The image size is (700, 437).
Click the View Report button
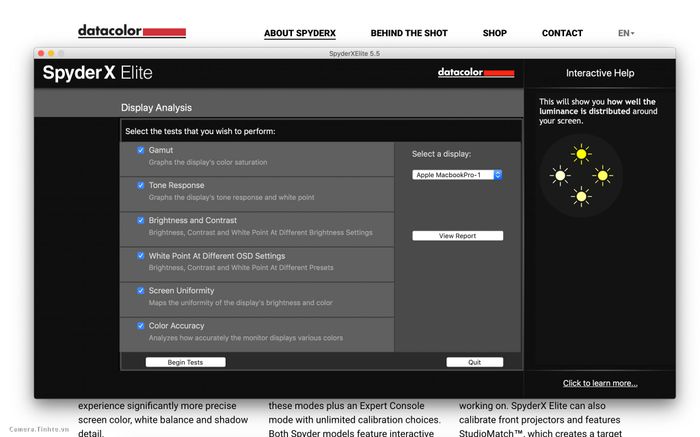click(458, 236)
